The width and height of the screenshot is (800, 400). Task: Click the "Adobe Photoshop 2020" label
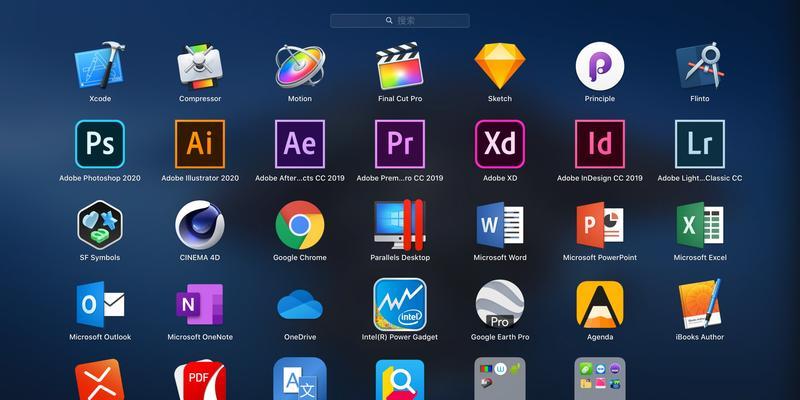[x=100, y=178]
